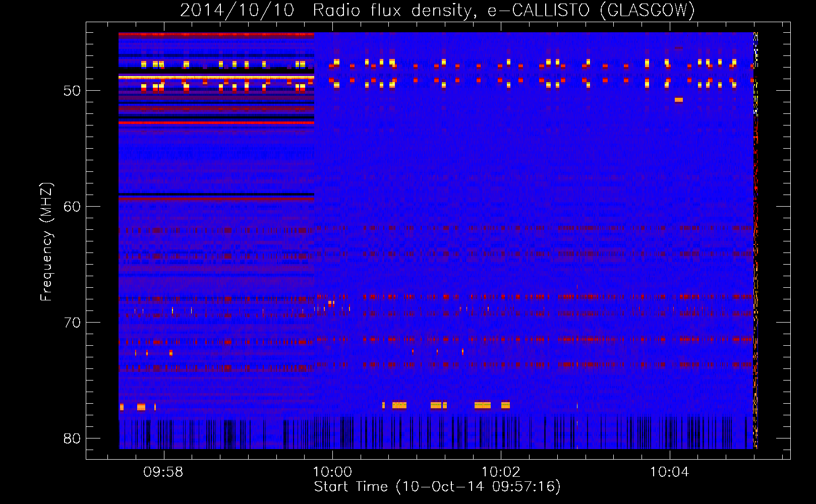Click the 09:58 time tick label
The width and height of the screenshot is (816, 504).
tap(163, 472)
